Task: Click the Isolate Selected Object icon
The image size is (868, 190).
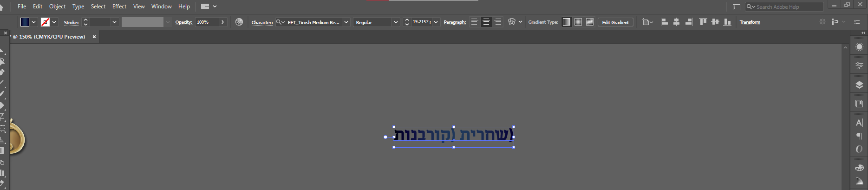Action: pyautogui.click(x=822, y=22)
